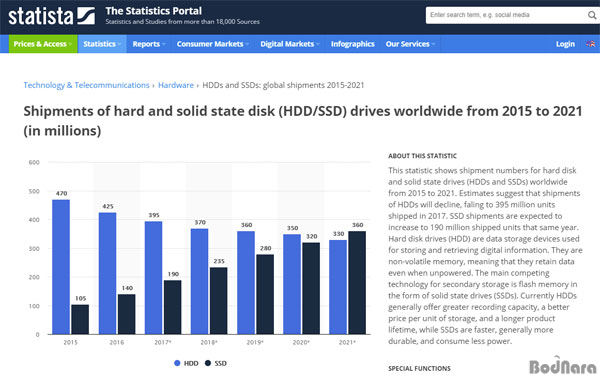Click the search magnifier icon
The height and width of the screenshot is (377, 600).
(x=592, y=15)
